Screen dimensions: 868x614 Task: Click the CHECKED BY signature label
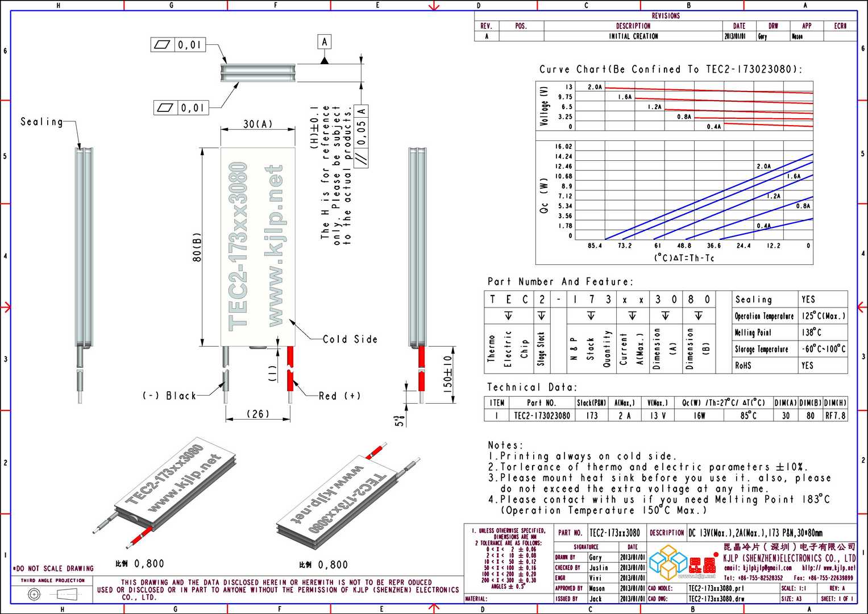[567, 567]
